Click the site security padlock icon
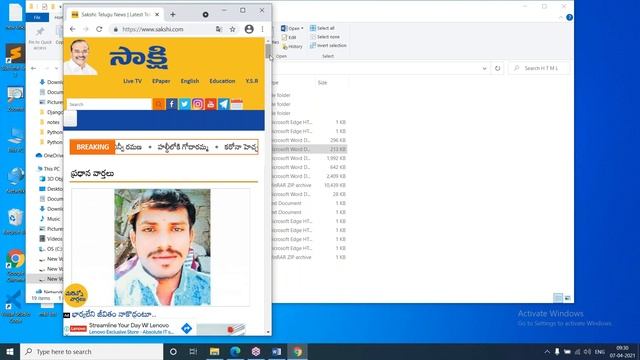640x360 pixels. [x=116, y=29]
